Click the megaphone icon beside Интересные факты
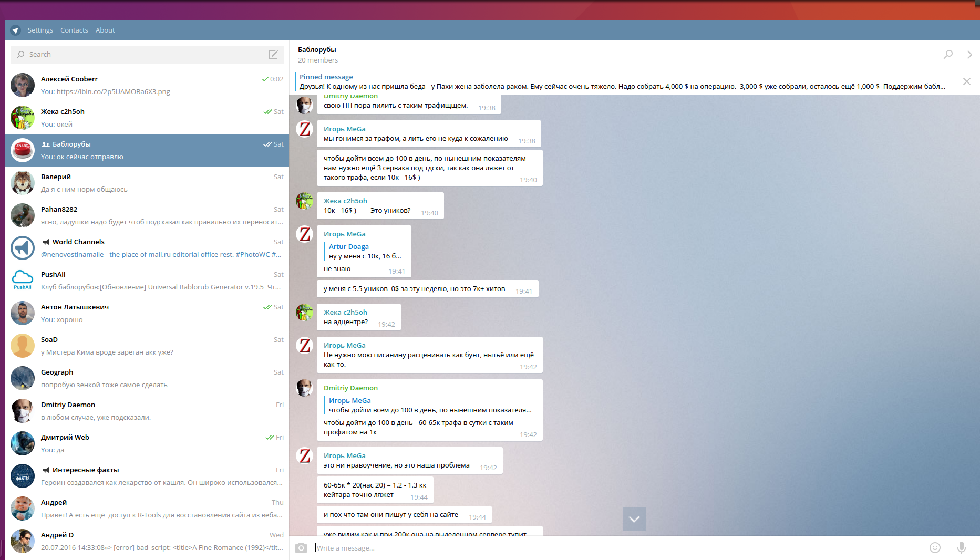The height and width of the screenshot is (560, 980). pyautogui.click(x=46, y=470)
